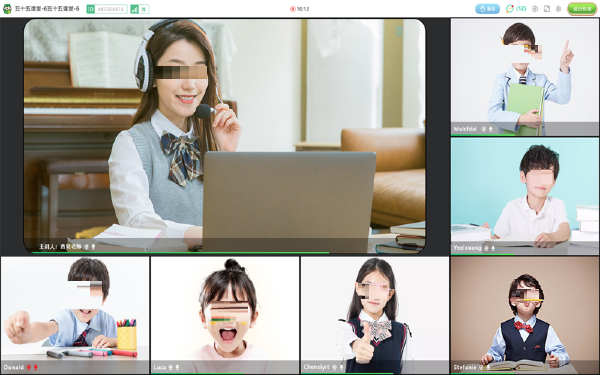Click the round pen icon beside the chat count
Screen dimensions: 600x375
click(535, 9)
